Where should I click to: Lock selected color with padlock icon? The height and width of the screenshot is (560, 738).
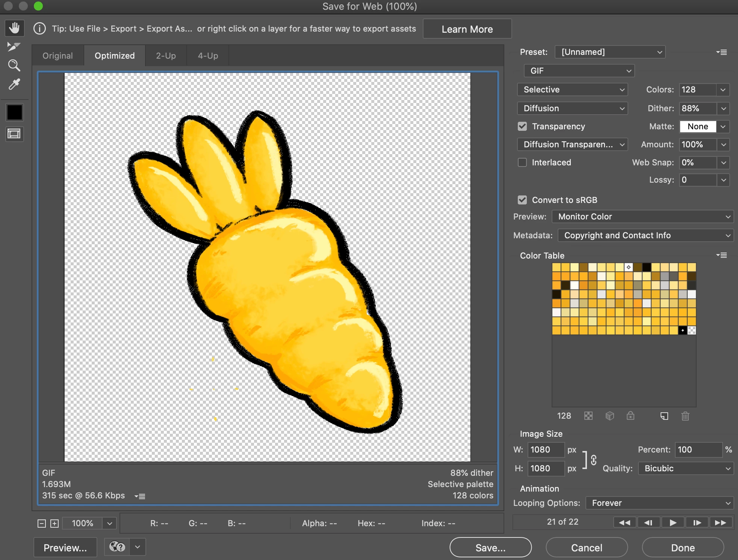click(x=630, y=416)
